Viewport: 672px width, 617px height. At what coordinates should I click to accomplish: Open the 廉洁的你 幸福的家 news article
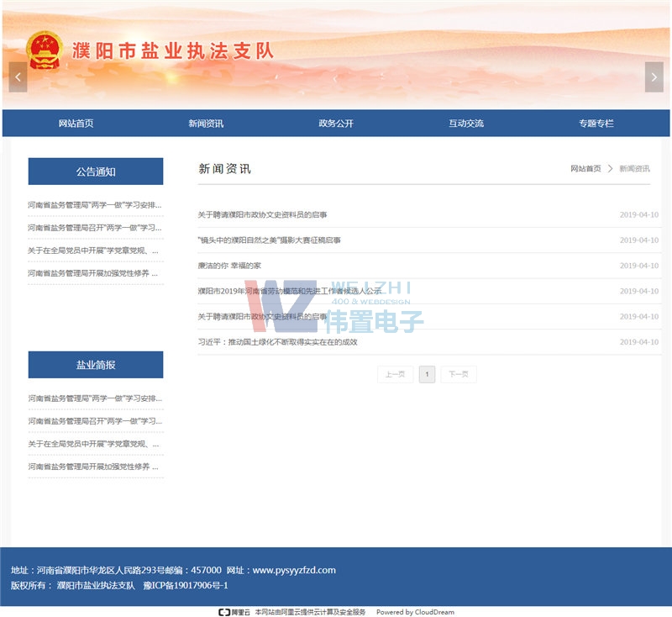228,266
